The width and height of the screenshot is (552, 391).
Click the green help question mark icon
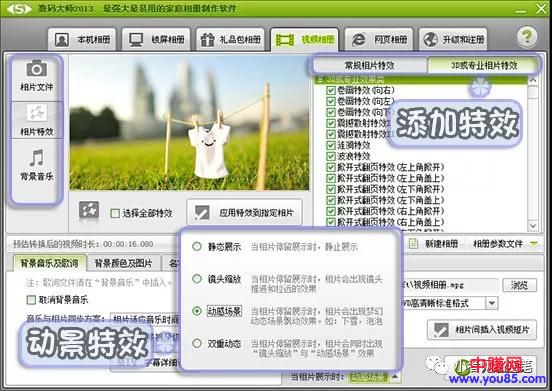click(527, 36)
